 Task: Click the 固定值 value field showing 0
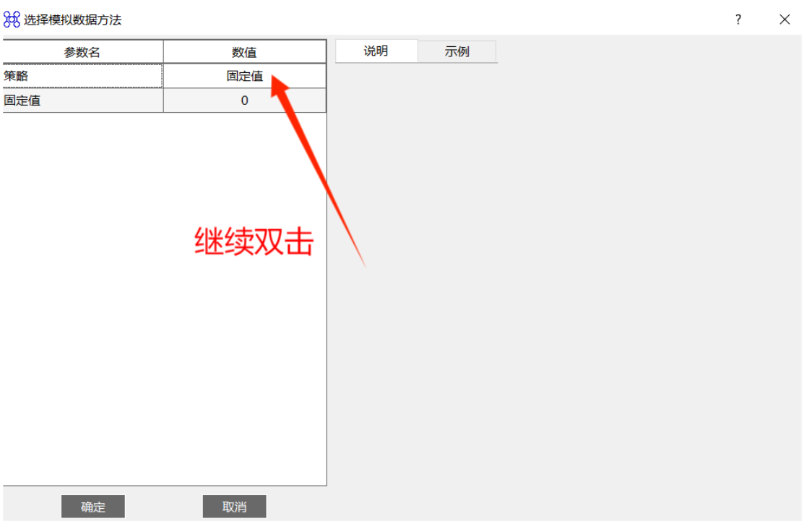[x=244, y=100]
